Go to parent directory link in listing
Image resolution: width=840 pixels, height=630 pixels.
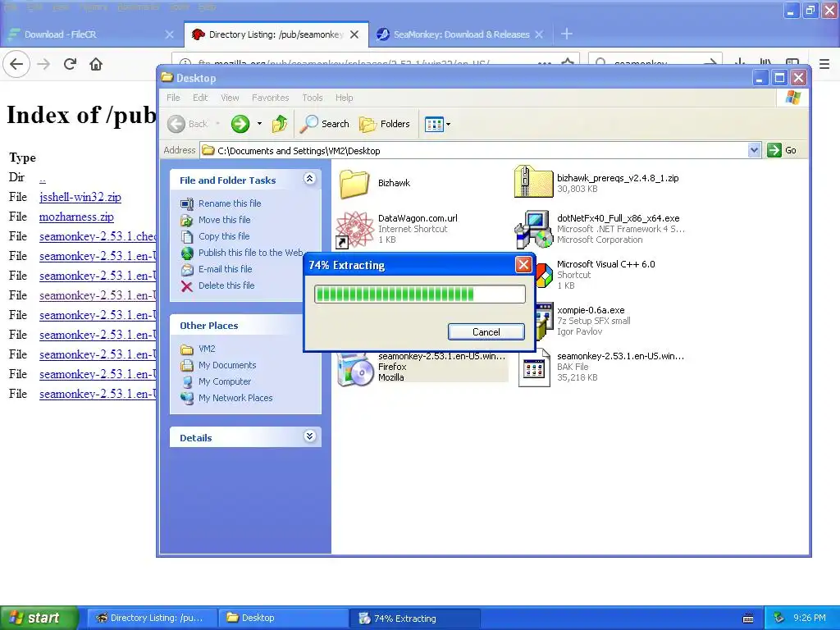coord(43,178)
